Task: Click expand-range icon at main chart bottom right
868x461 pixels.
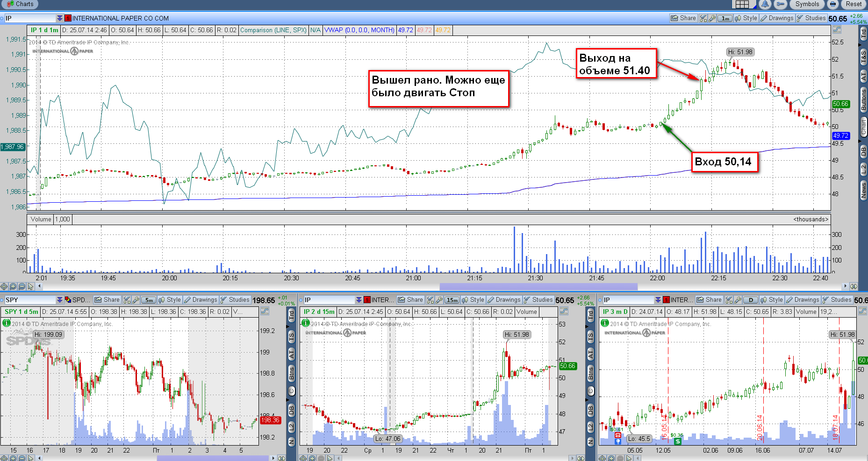Action: tap(854, 286)
